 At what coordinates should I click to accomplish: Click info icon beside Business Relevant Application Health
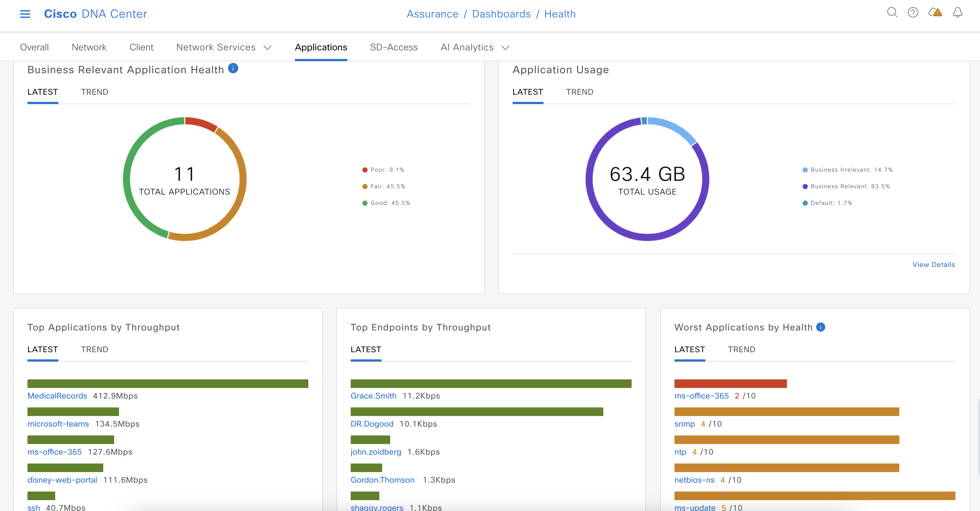point(233,68)
